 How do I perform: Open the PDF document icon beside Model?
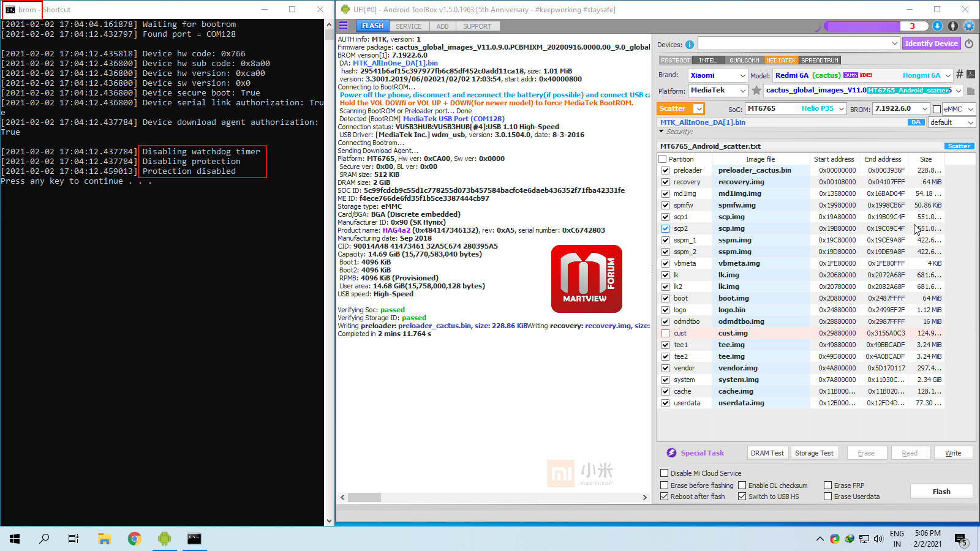(971, 74)
